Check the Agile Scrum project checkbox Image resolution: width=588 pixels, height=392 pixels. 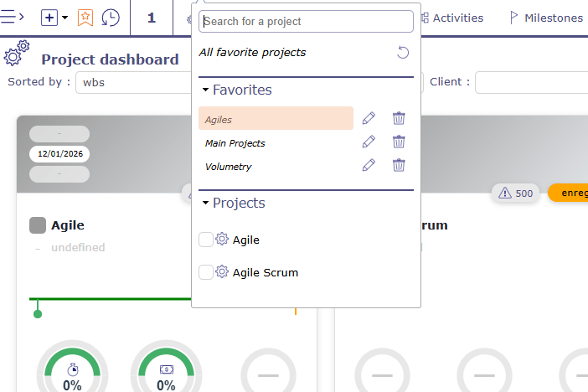[x=206, y=272]
